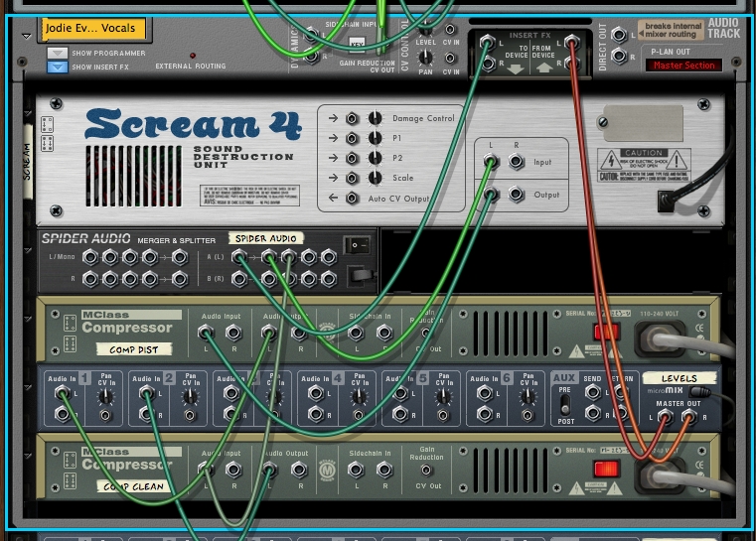The height and width of the screenshot is (541, 756).
Task: Adjust the Audio Track Pan CV trim knob
Action: 425,58
